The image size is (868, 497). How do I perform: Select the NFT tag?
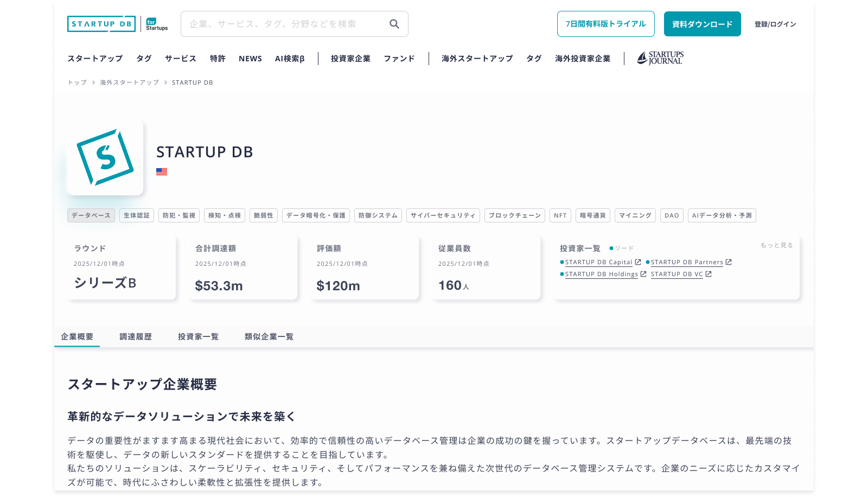560,215
